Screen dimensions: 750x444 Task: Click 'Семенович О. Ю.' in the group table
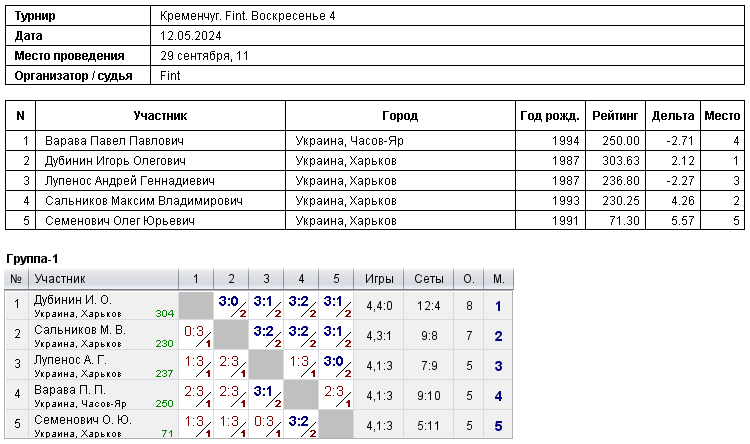point(82,420)
